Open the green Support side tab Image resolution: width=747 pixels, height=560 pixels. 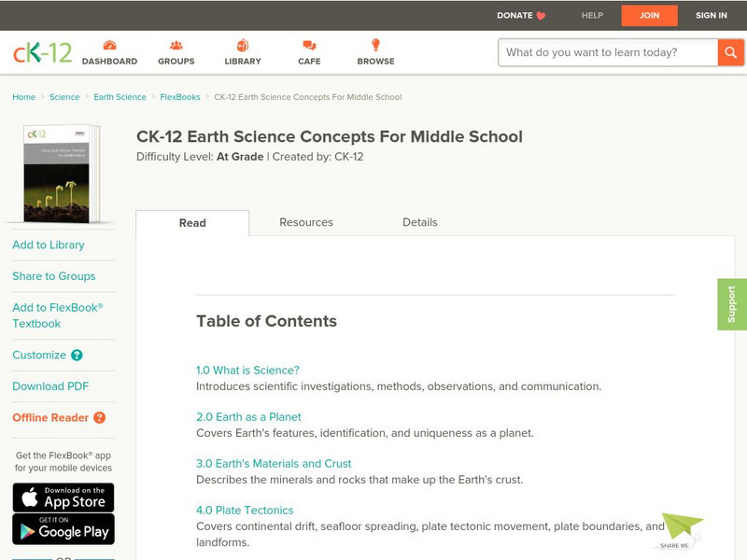[732, 304]
